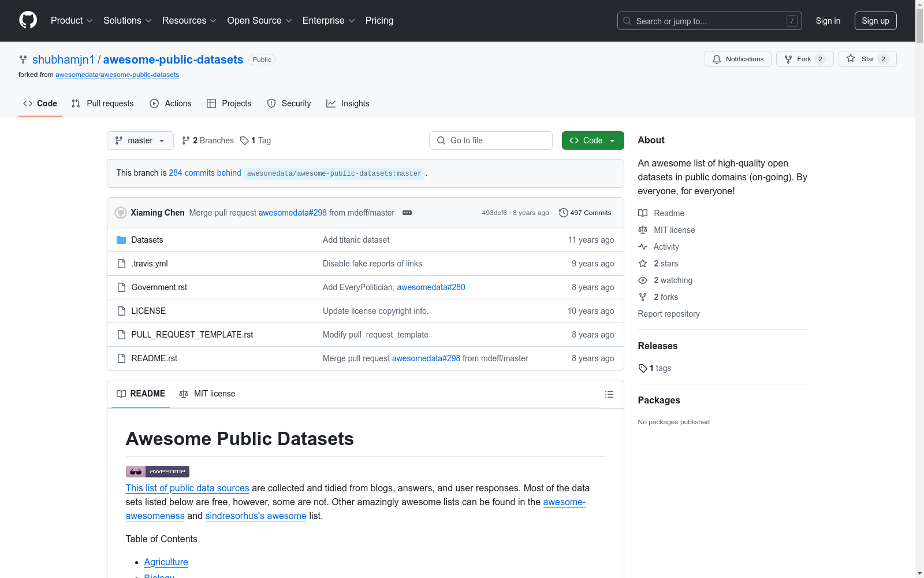Open the 'Add titanic dataset' commit message
924x578 pixels.
[356, 240]
